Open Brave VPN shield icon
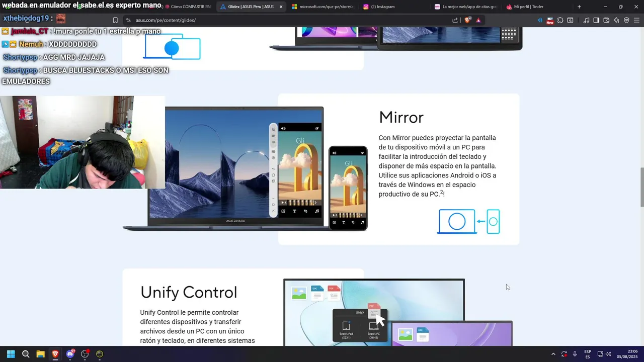This screenshot has height=362, width=644. (x=626, y=20)
